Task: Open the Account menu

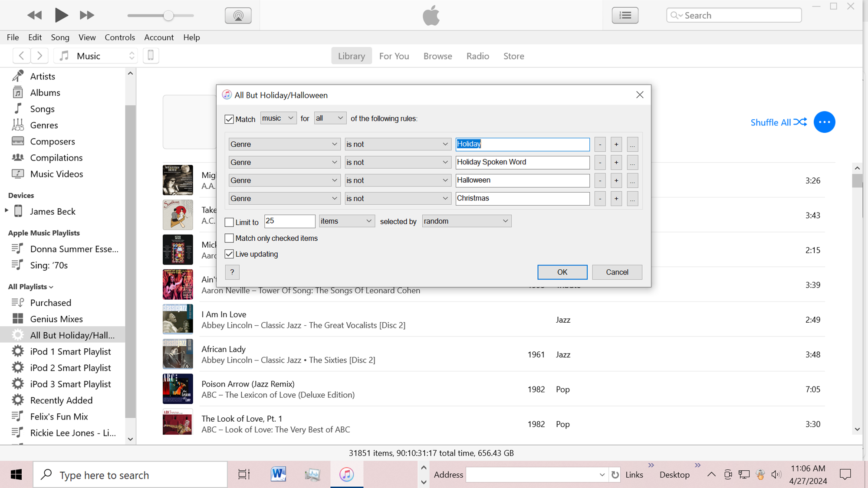Action: (159, 37)
